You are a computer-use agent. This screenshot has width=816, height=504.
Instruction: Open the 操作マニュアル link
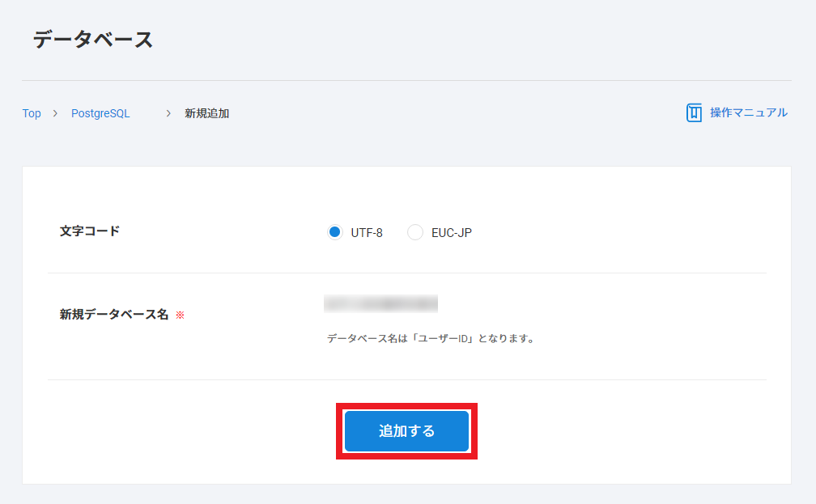[x=748, y=112]
